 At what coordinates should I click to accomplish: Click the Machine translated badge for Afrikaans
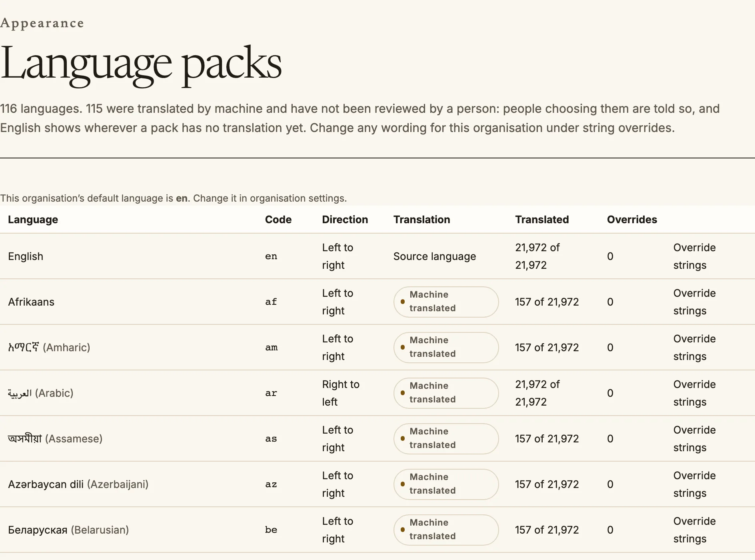click(446, 302)
